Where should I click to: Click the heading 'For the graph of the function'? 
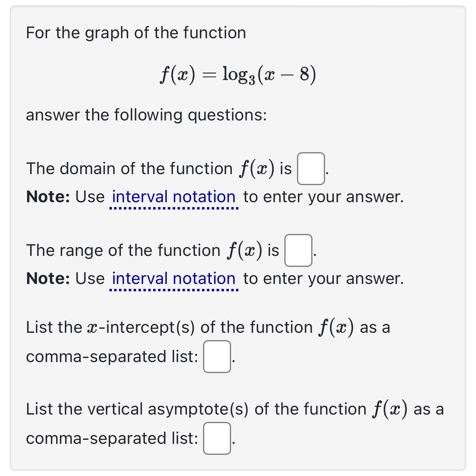tap(135, 33)
